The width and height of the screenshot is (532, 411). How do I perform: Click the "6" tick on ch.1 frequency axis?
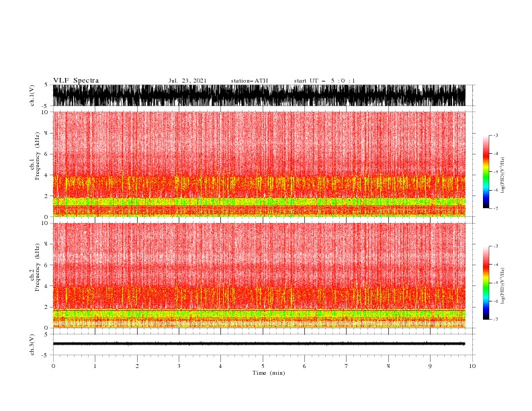coord(46,154)
